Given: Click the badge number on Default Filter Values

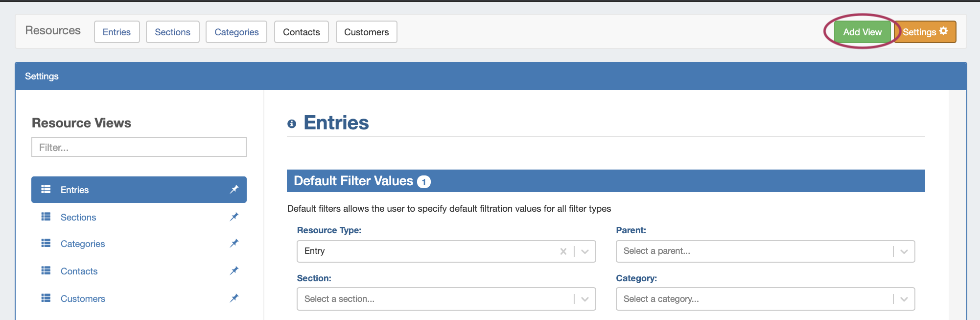Looking at the screenshot, I should (424, 182).
